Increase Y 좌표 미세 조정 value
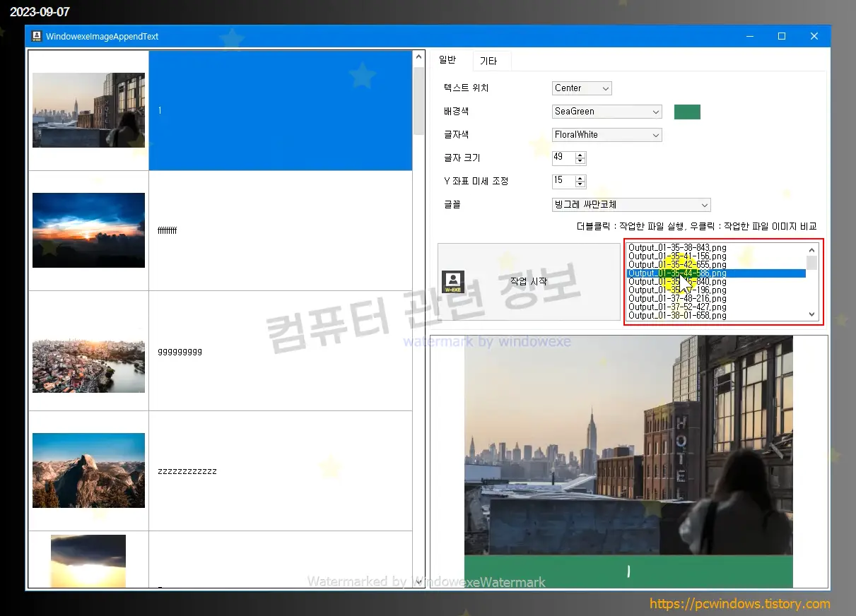The image size is (856, 616). click(580, 178)
